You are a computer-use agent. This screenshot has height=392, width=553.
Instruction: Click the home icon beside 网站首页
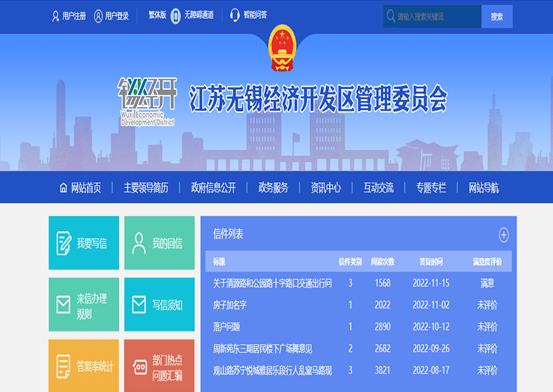pyautogui.click(x=63, y=188)
